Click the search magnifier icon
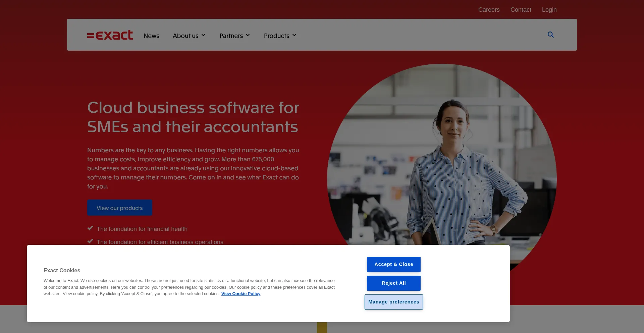The height and width of the screenshot is (333, 644). coord(550,35)
